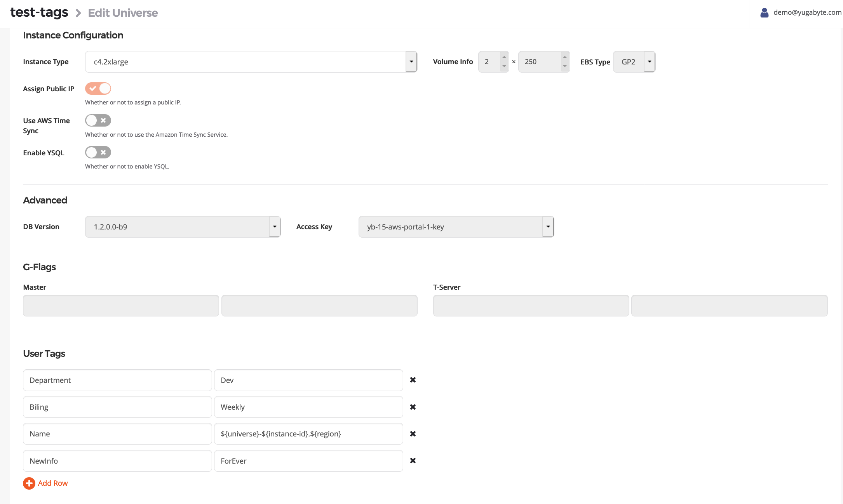
Task: Turn on the Enable YSQL toggle
Action: (98, 152)
